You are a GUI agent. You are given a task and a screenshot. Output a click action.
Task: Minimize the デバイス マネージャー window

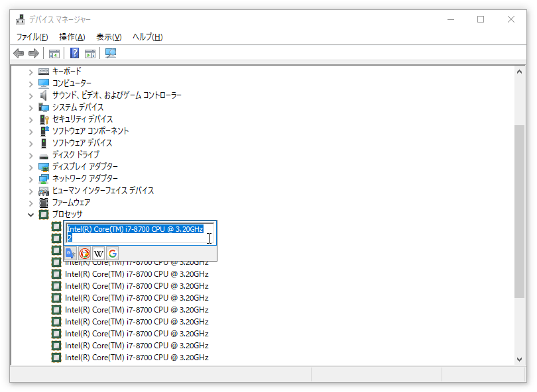click(451, 19)
